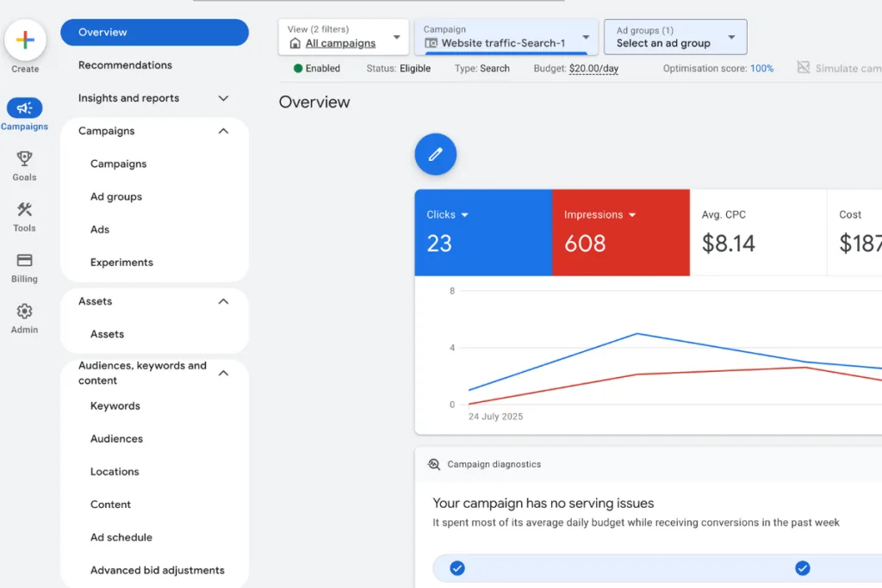The width and height of the screenshot is (882, 588).
Task: Select the red Impressions metric card
Action: 621,232
